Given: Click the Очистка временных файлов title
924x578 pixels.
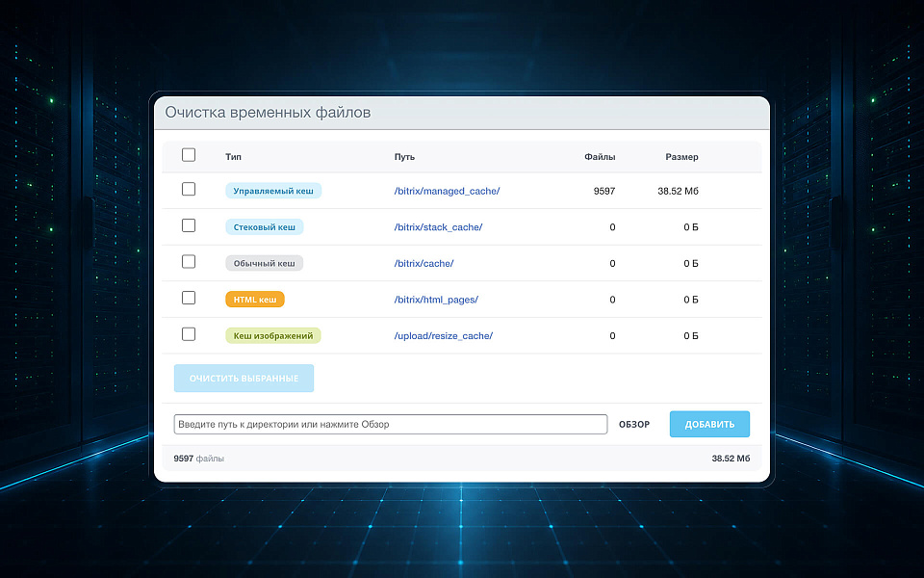Looking at the screenshot, I should 269,112.
